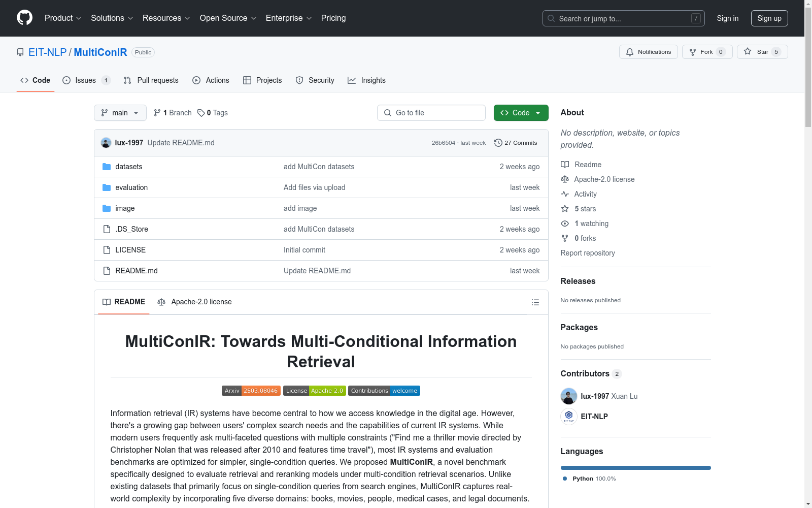Click the Star icon button
This screenshot has width=812, height=508.
[x=762, y=52]
